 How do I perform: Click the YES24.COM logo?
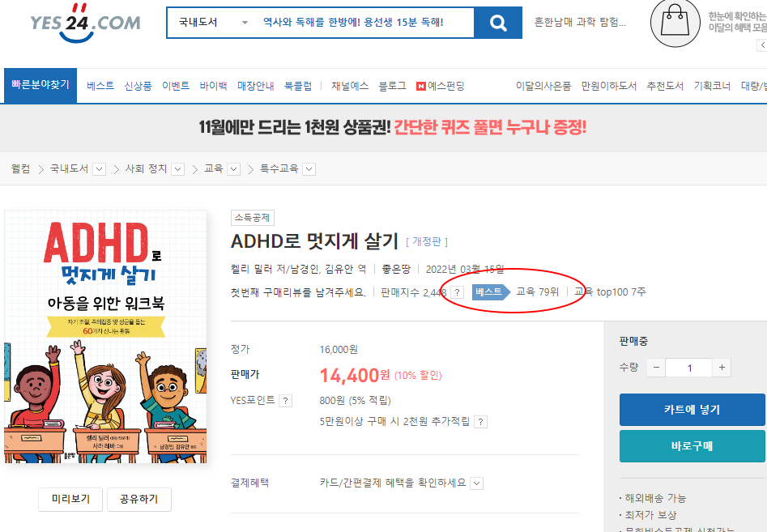pyautogui.click(x=85, y=23)
